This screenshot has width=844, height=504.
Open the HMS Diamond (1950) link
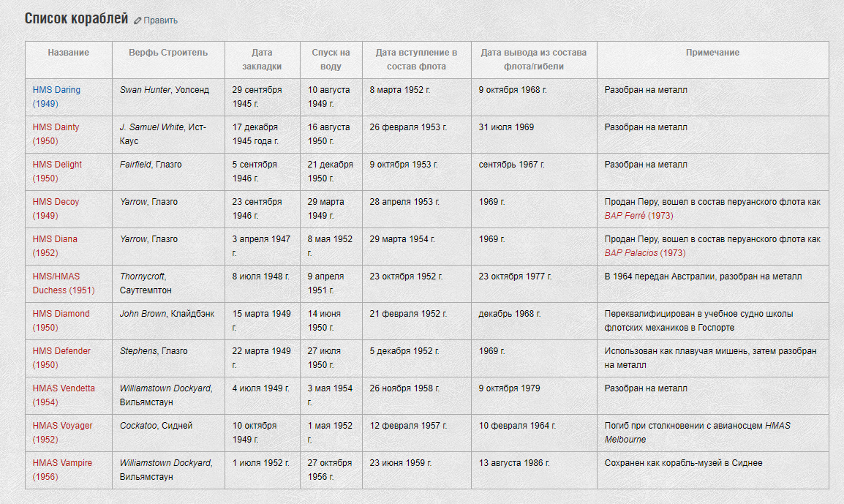click(61, 320)
